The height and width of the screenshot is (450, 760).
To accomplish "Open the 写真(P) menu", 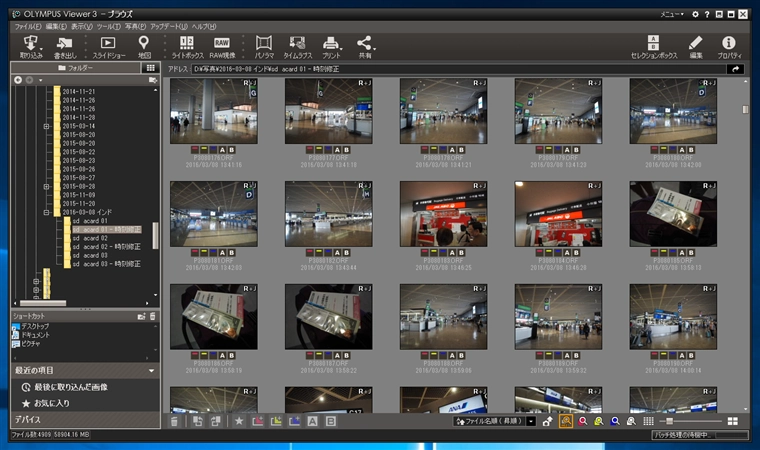I will click(x=135, y=26).
